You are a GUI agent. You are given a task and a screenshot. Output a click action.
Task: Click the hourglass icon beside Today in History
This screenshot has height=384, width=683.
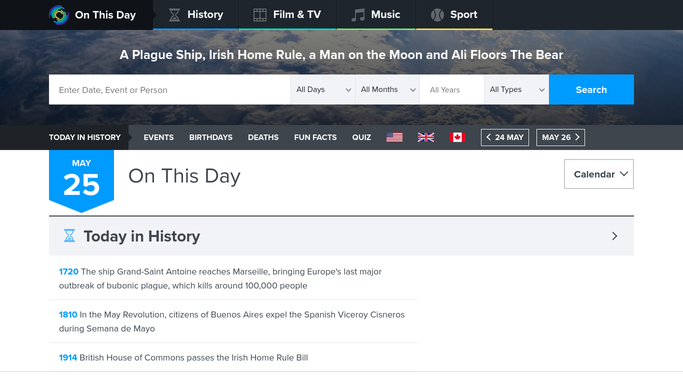pyautogui.click(x=69, y=236)
